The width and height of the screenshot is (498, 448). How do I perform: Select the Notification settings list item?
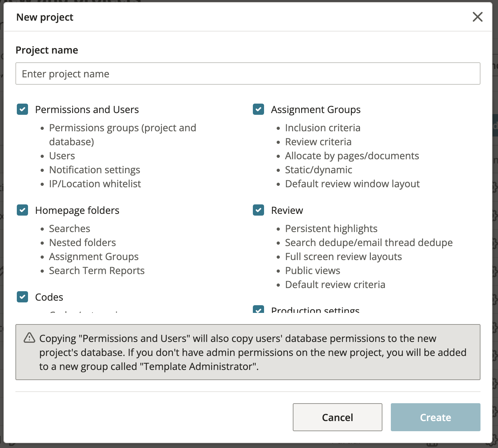[x=94, y=169]
